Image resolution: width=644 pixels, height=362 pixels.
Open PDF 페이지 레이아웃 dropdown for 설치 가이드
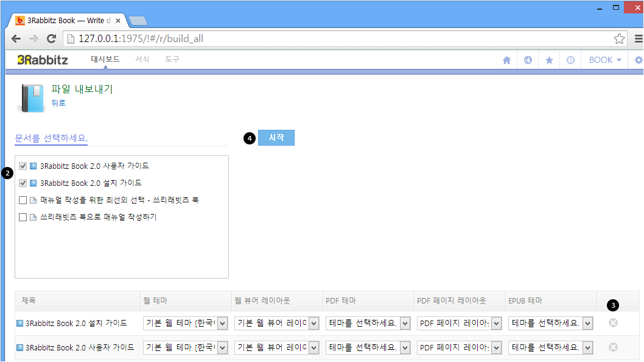tap(459, 324)
